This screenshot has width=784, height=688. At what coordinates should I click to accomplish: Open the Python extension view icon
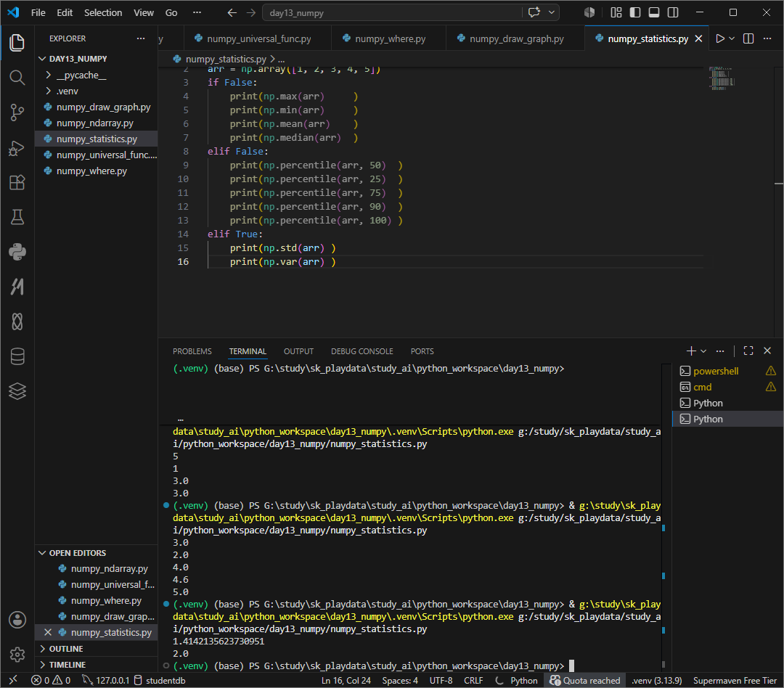pos(17,252)
